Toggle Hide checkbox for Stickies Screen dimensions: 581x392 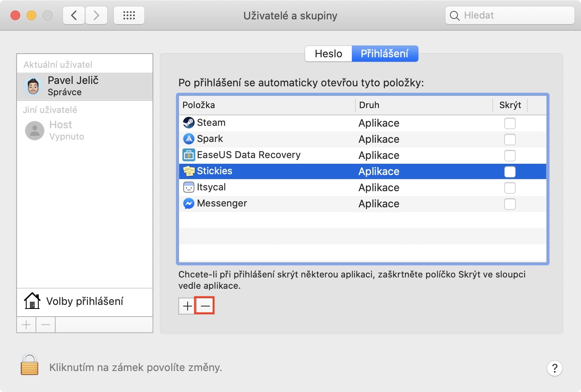[510, 172]
